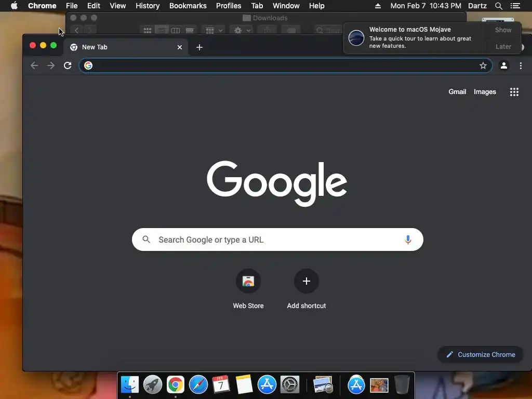The width and height of the screenshot is (532, 399).
Task: Open the Bookmarks menu
Action: coord(188,6)
